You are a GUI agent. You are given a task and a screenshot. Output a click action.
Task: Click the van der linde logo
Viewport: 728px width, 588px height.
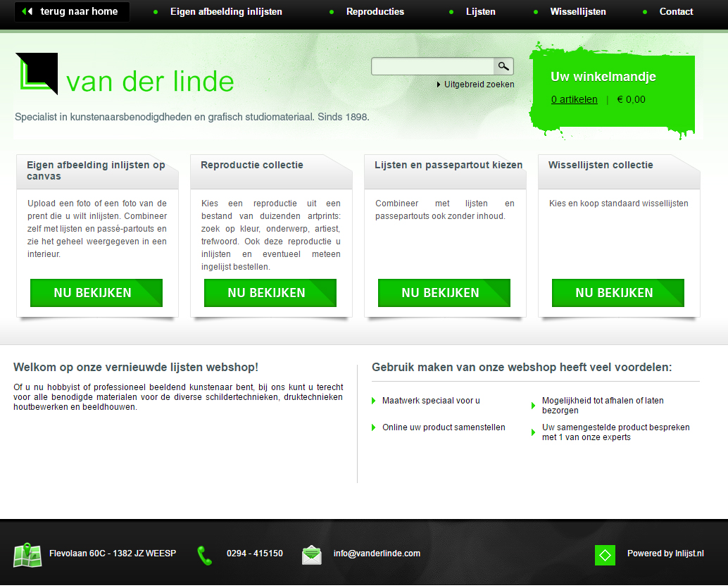[125, 76]
